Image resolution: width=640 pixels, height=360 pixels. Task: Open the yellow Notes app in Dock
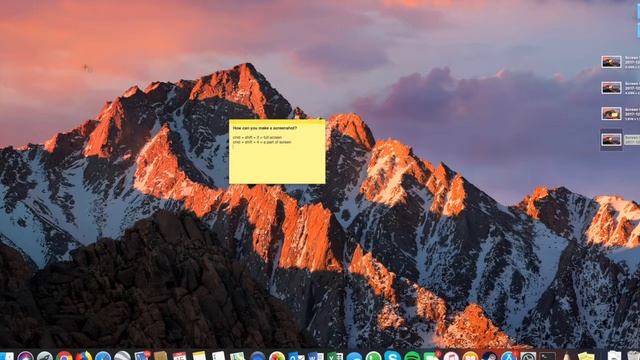[x=199, y=356]
